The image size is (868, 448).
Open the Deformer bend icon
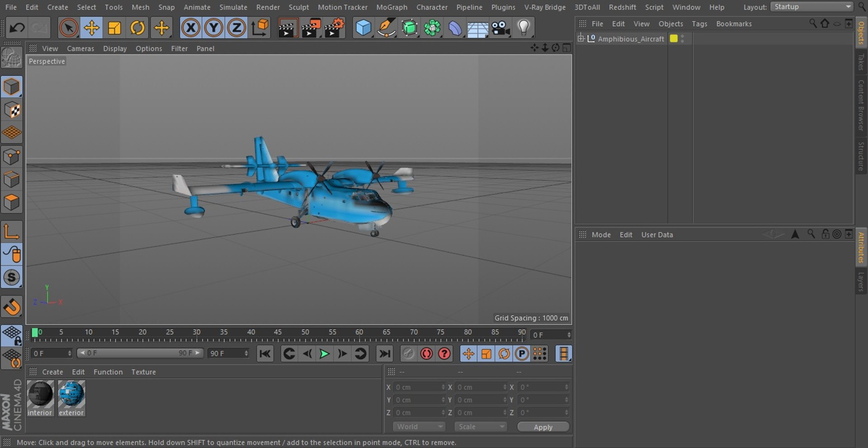tap(455, 28)
